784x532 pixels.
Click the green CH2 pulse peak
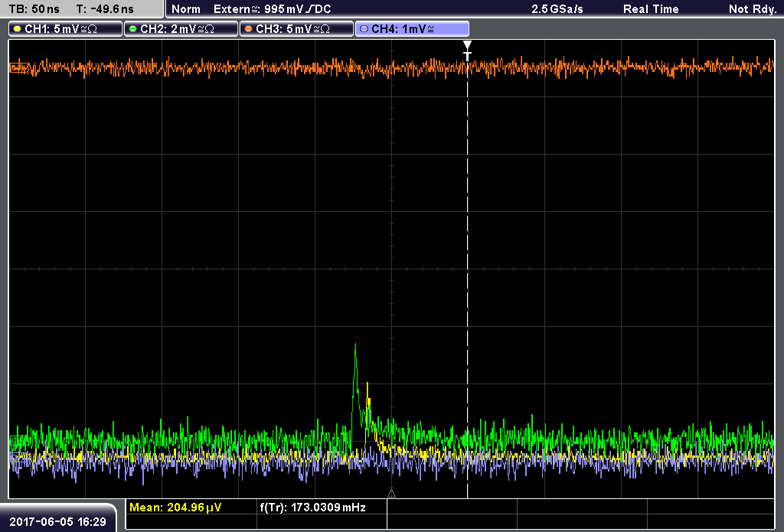(355, 344)
